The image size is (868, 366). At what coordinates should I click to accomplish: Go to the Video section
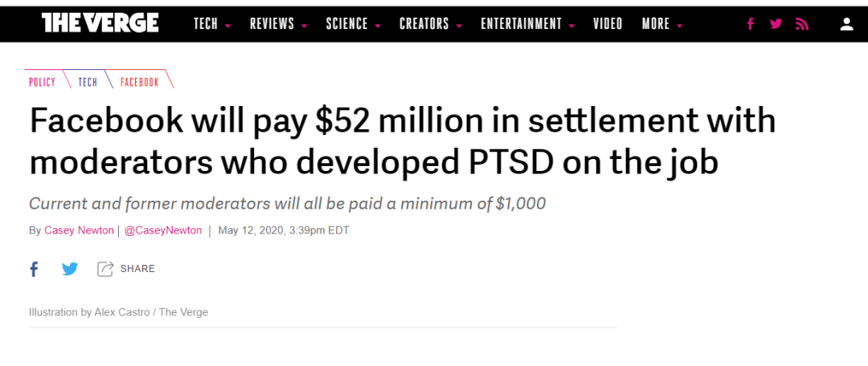click(x=608, y=24)
